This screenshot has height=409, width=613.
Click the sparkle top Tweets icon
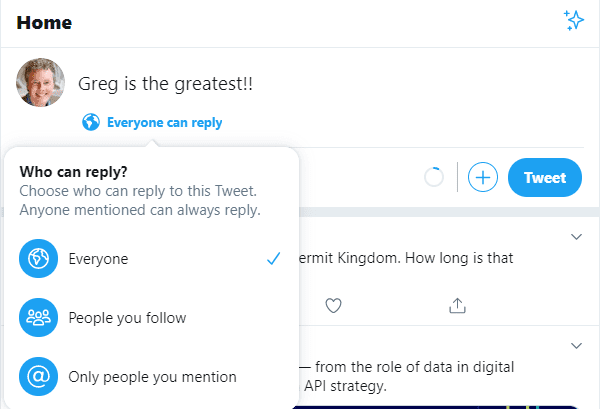pos(574,20)
